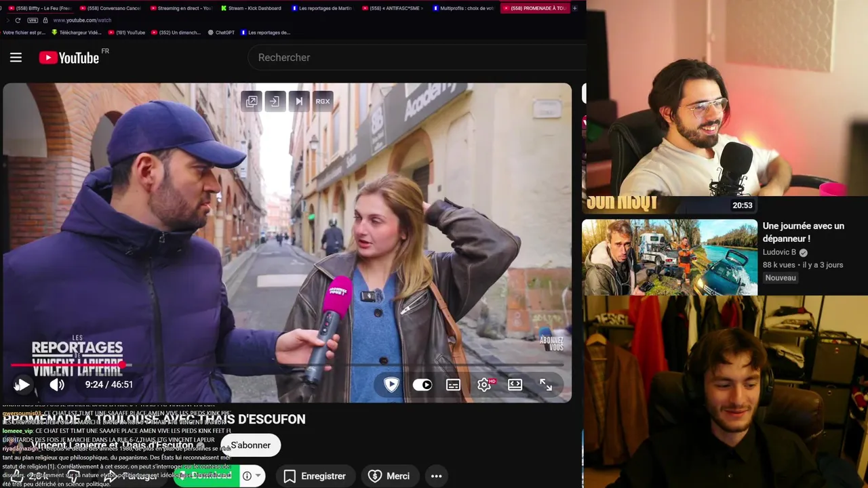Switch to the Biffty - Le Feu tab
The width and height of the screenshot is (868, 488).
tap(39, 8)
